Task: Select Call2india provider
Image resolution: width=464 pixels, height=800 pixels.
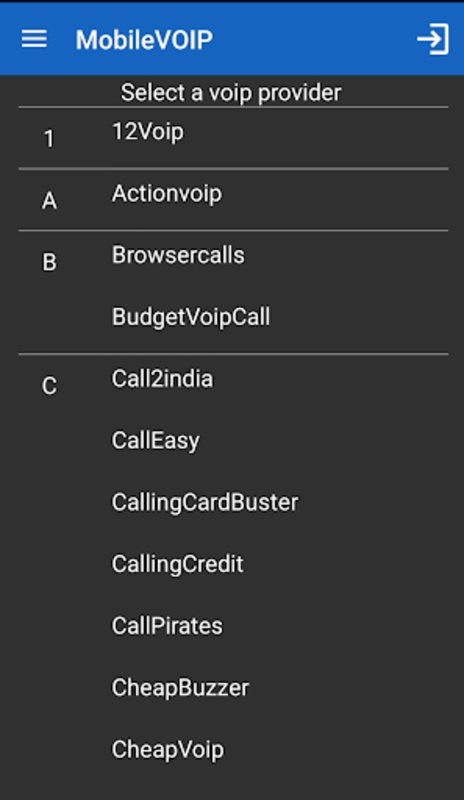Action: click(x=162, y=379)
